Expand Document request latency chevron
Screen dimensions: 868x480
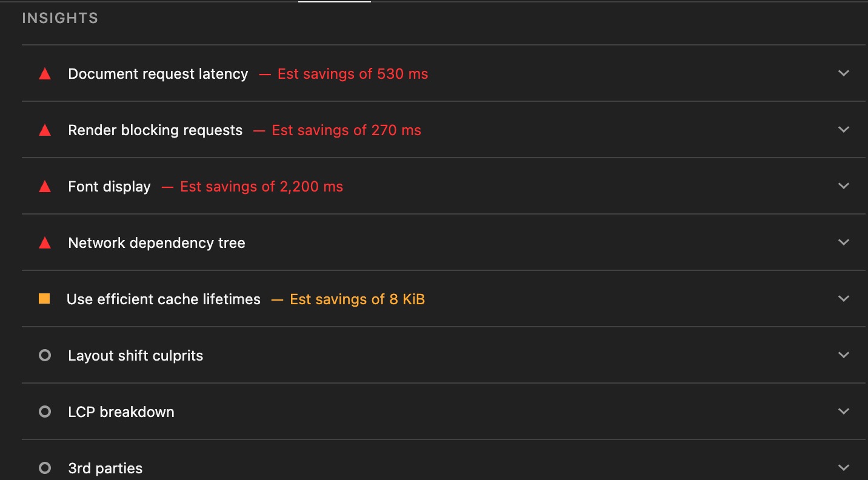pos(843,73)
